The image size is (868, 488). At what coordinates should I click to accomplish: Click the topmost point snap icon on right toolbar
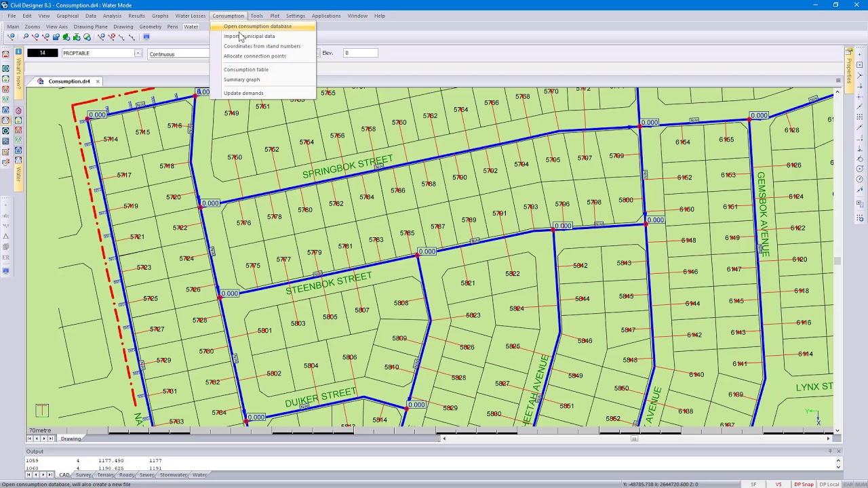click(860, 54)
